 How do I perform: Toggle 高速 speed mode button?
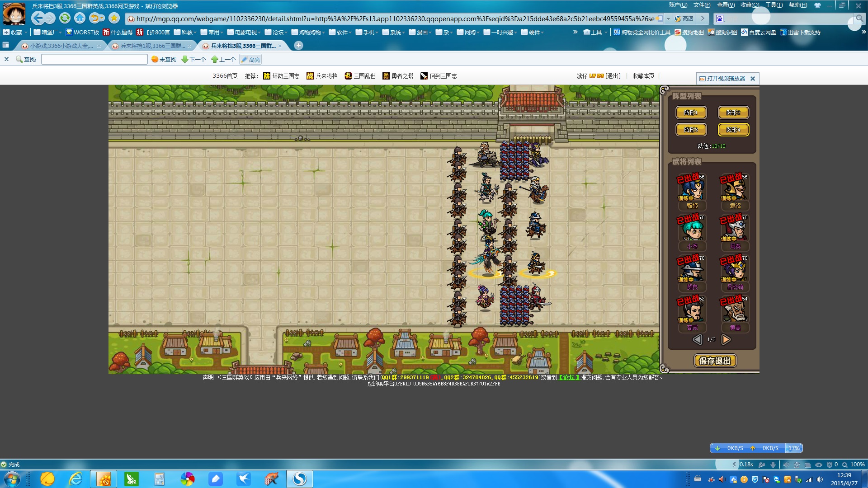tap(684, 19)
